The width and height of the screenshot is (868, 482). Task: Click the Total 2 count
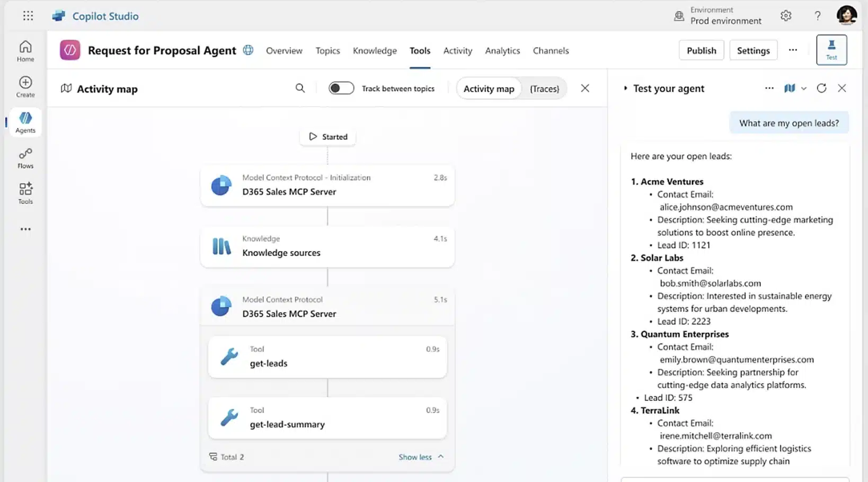click(x=227, y=457)
